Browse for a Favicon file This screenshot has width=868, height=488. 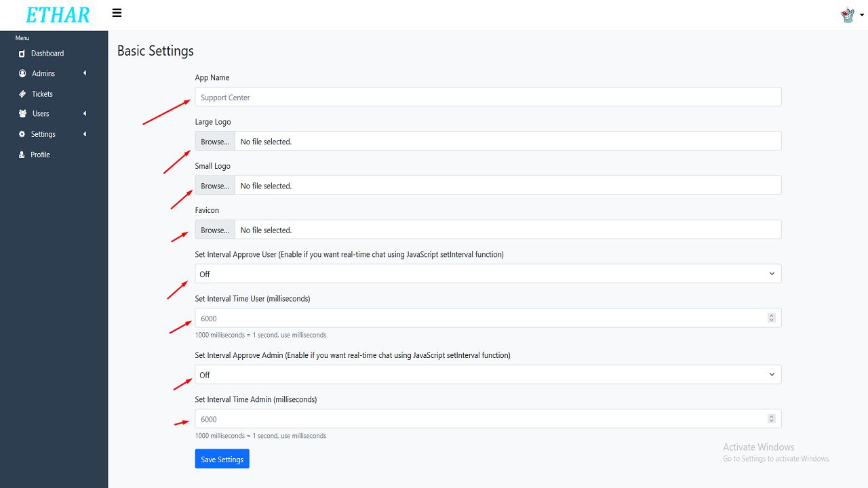pyautogui.click(x=215, y=230)
